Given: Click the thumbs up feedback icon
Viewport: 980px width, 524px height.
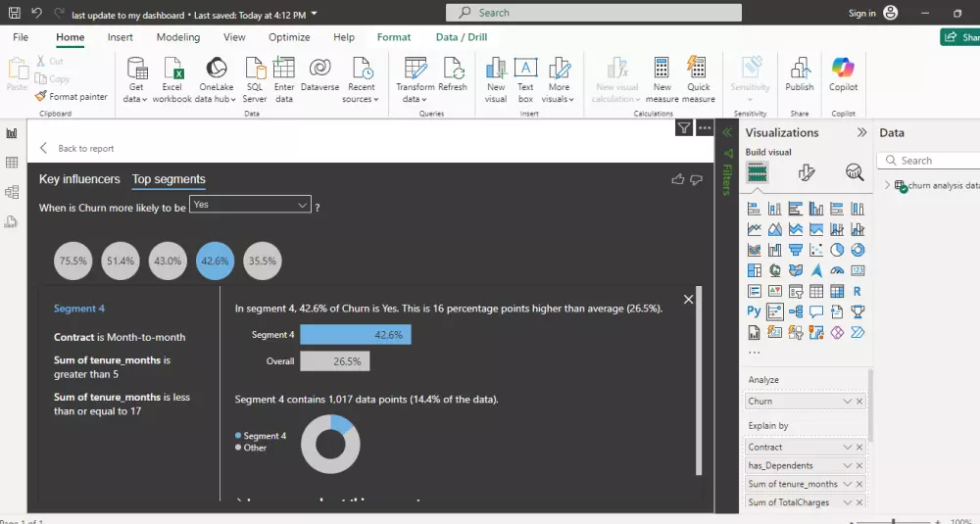Looking at the screenshot, I should click(678, 180).
